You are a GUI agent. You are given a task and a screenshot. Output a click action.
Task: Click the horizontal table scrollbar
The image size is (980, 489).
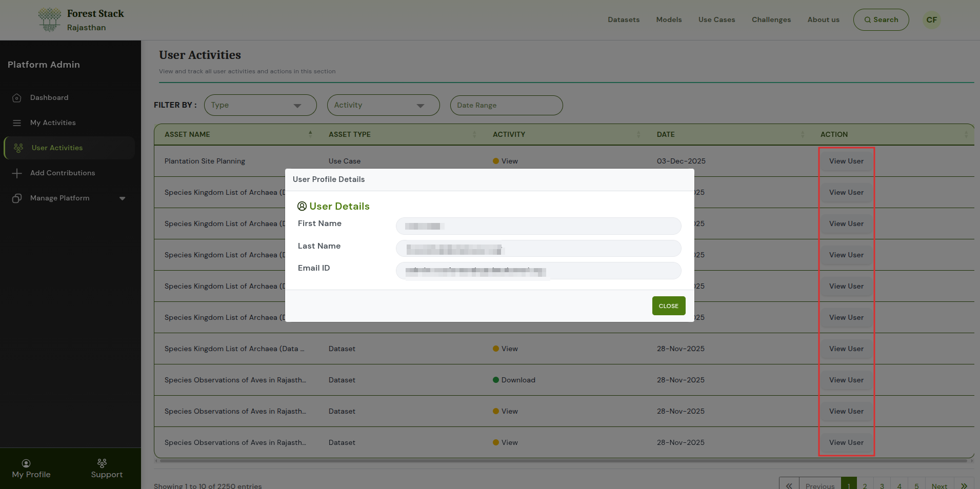click(563, 461)
